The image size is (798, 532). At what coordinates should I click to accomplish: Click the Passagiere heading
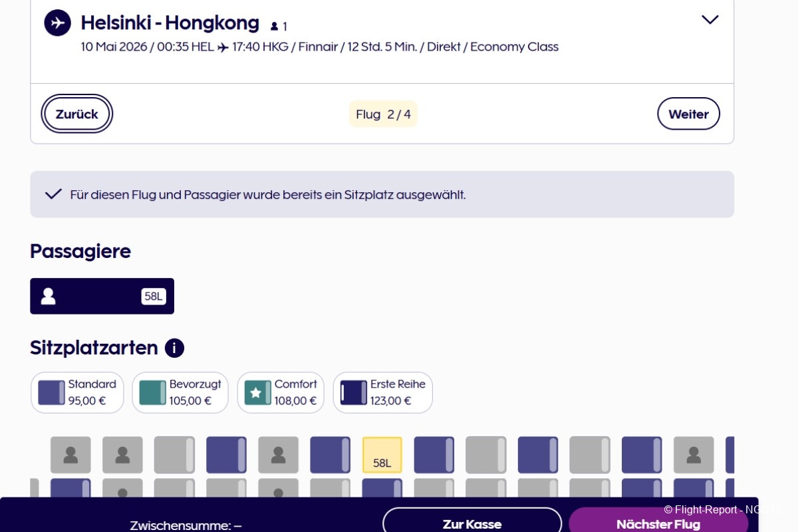pyautogui.click(x=80, y=251)
